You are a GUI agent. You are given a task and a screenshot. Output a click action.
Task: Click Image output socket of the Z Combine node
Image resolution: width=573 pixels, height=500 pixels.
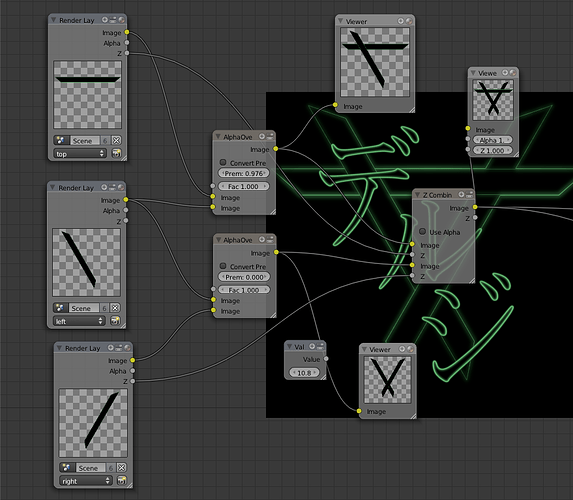475,207
